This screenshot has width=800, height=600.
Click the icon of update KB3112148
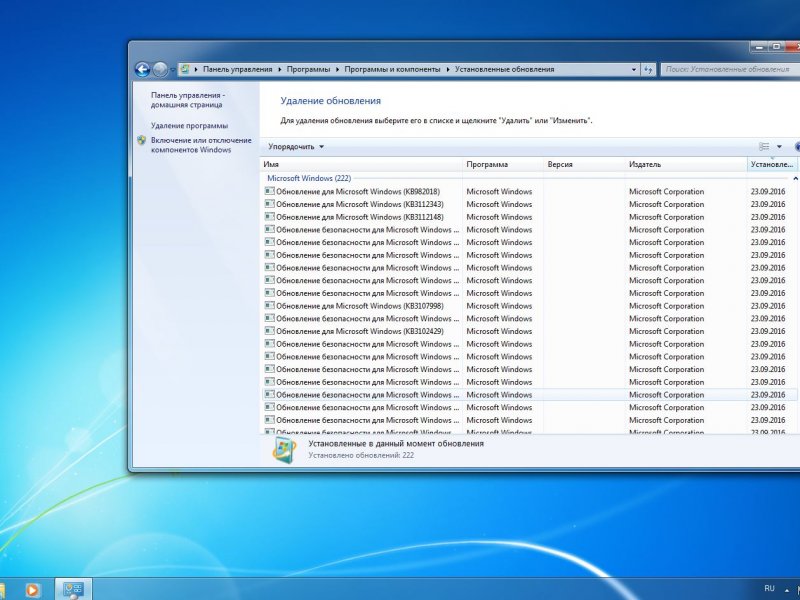[x=269, y=217]
